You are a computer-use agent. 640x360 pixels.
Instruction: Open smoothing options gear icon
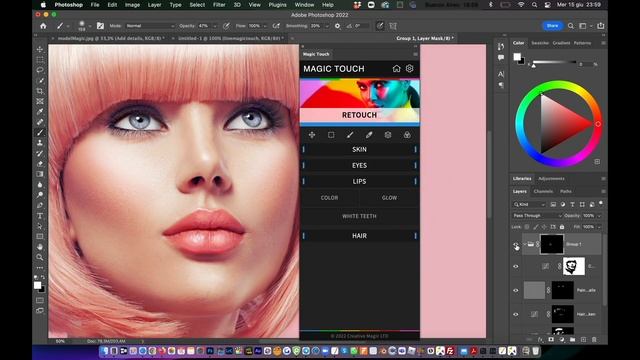point(337,26)
